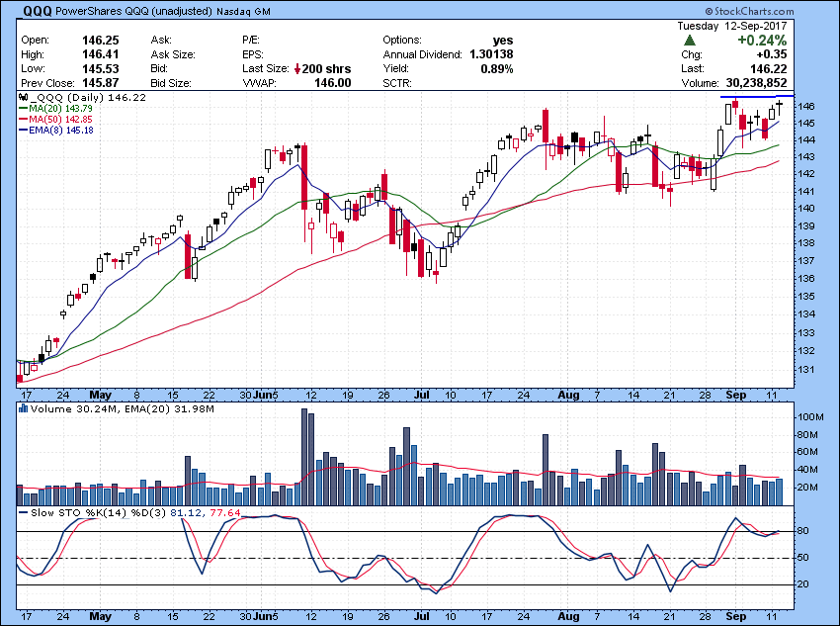Click the 'Volume 30.24M, EMA(20) 31.98M' legend

(123, 409)
